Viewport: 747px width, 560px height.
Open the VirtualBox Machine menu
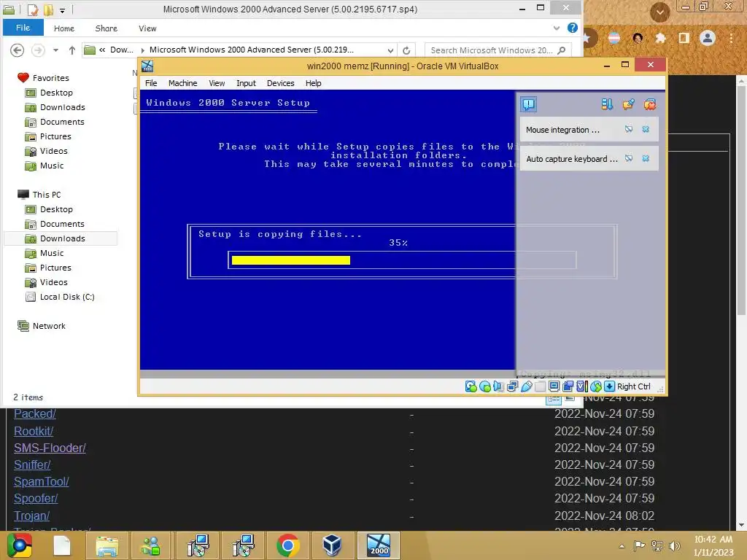point(182,83)
